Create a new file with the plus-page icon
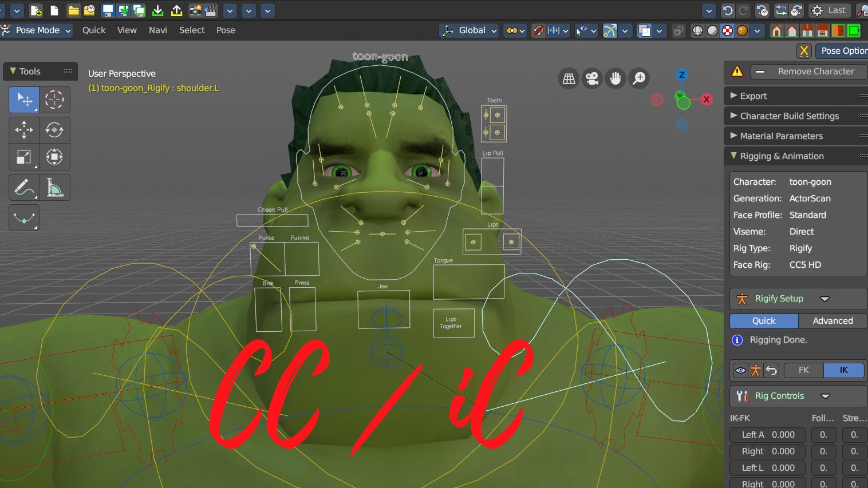 (x=36, y=10)
